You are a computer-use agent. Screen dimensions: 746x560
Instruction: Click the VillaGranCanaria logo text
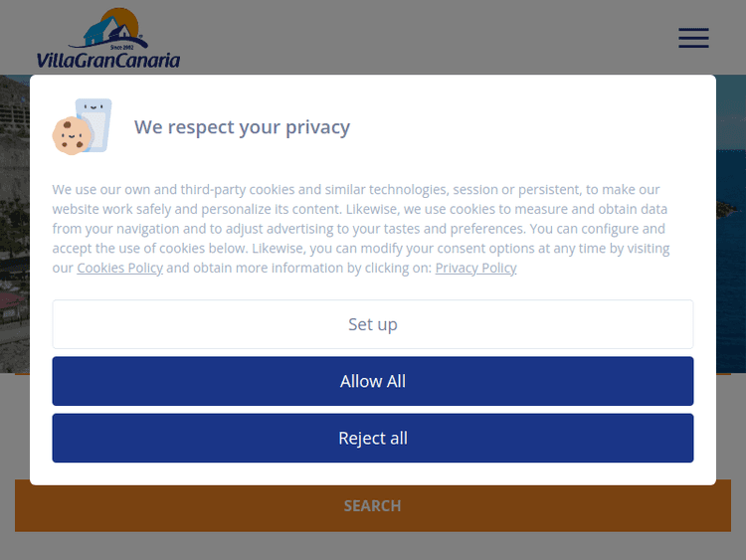click(108, 60)
